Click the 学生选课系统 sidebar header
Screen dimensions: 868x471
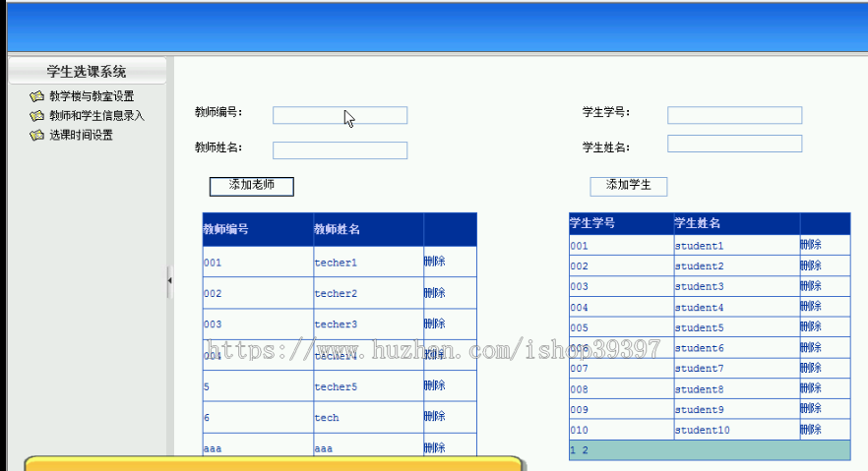pos(87,72)
